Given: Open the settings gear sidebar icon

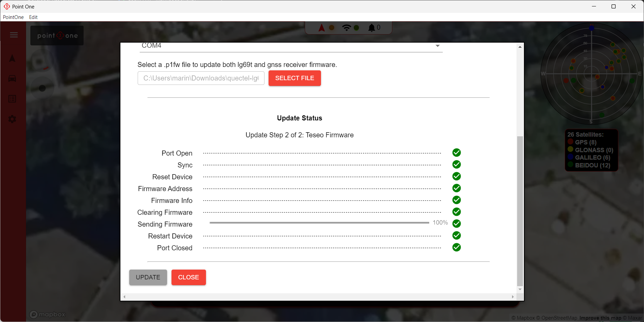Looking at the screenshot, I should 12,119.
